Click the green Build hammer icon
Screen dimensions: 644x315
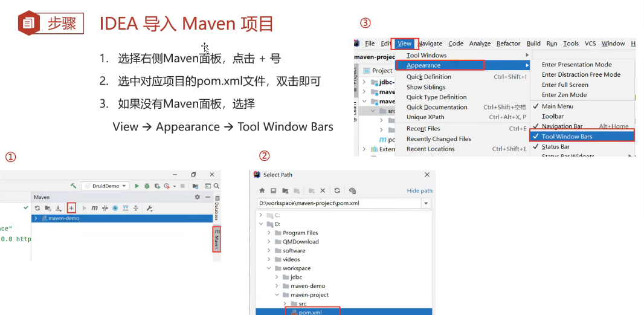(74, 186)
